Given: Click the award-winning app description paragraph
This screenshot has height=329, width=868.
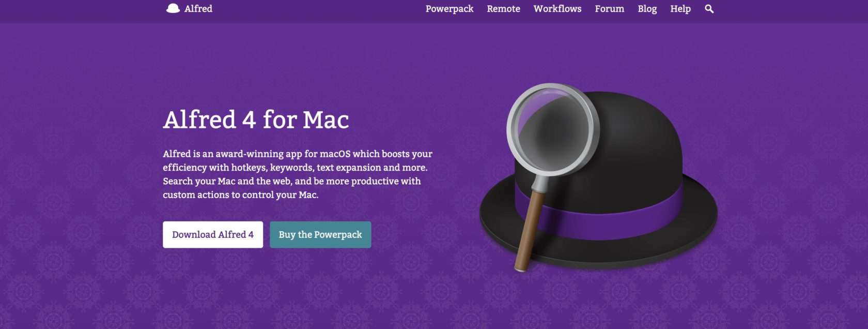Looking at the screenshot, I should 298,174.
